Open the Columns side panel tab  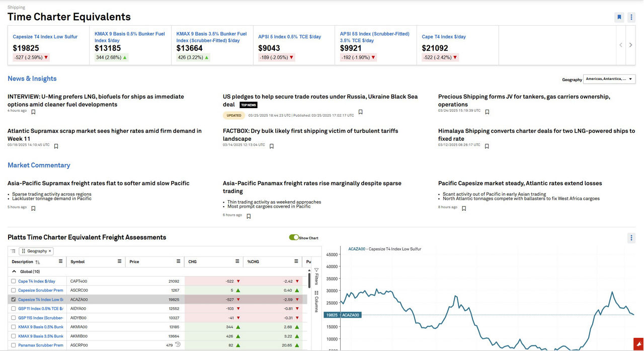pos(316,301)
